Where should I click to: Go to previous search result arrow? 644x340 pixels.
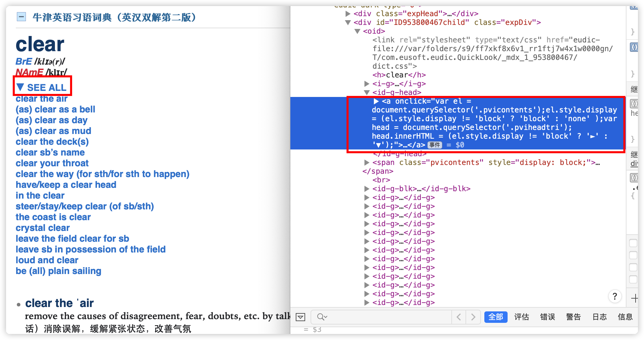click(x=459, y=317)
